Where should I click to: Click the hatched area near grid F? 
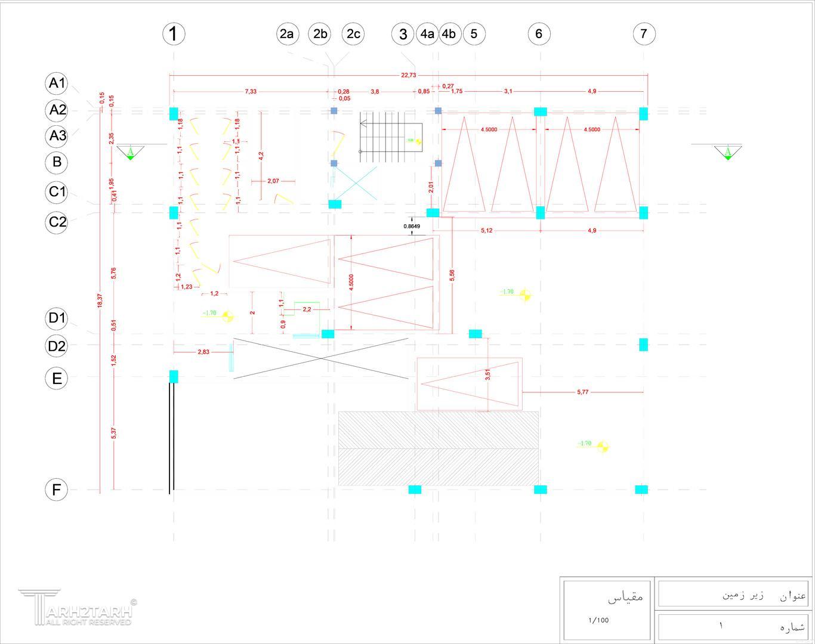pos(439,448)
